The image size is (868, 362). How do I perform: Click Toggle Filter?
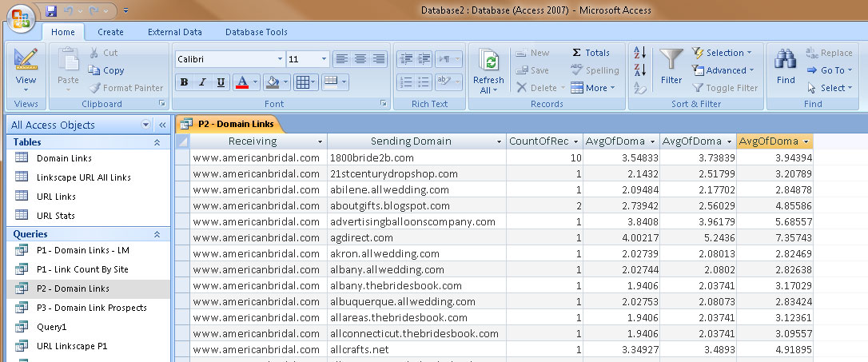pos(725,87)
